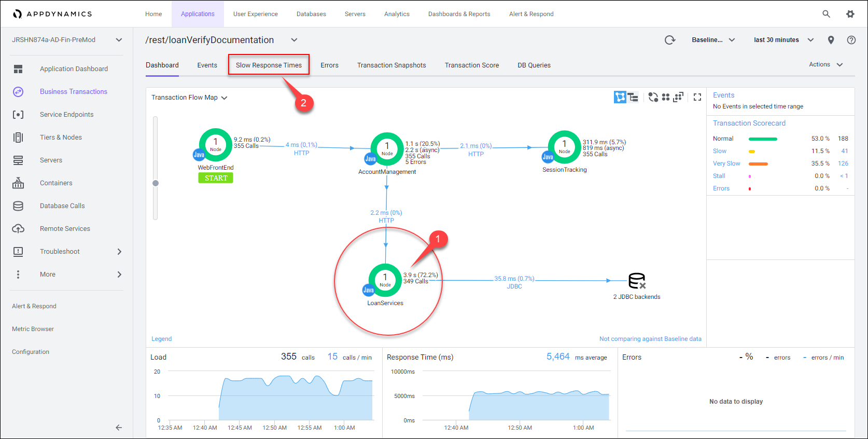This screenshot has height=439, width=868.
Task: Click the location pin icon
Action: (x=831, y=40)
